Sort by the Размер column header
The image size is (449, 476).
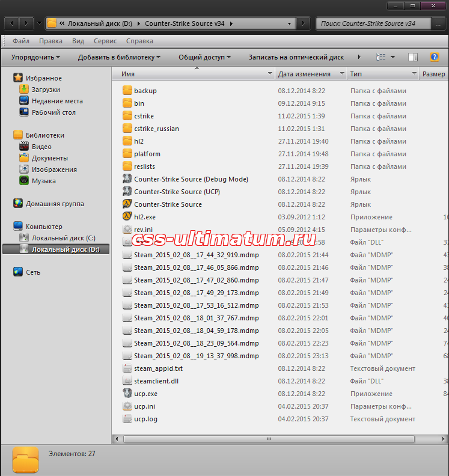433,74
